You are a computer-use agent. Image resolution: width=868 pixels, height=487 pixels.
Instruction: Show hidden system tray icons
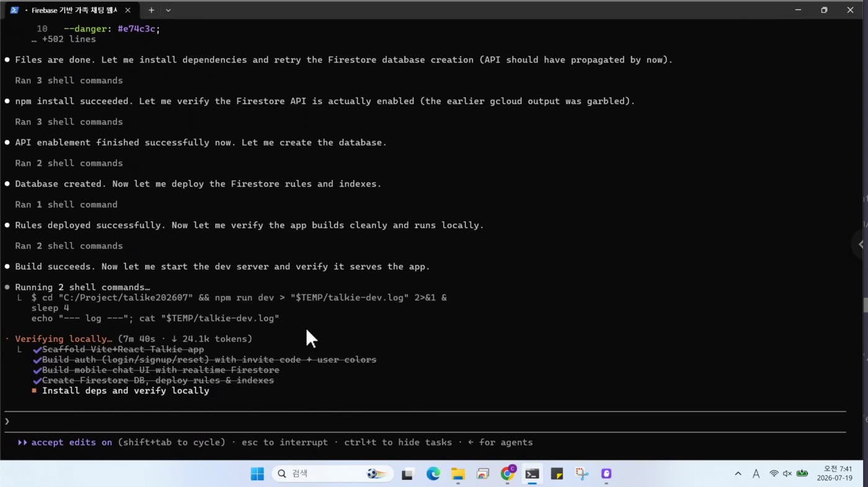(738, 474)
